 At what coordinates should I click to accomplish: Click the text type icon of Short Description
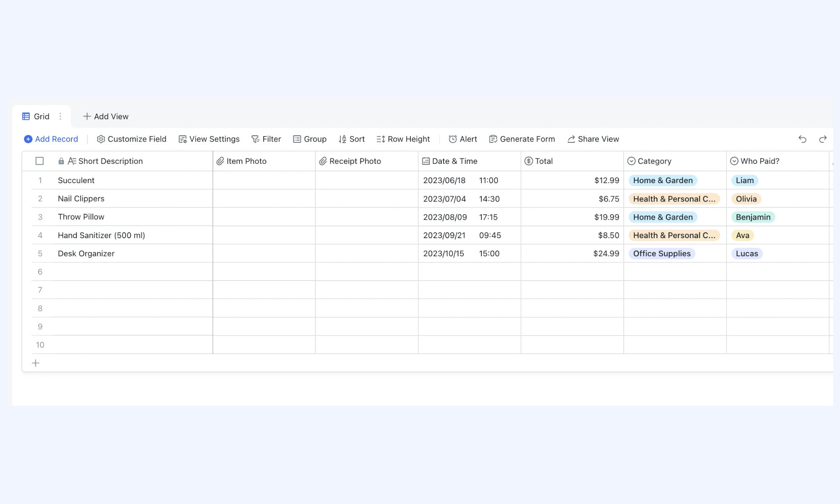pos(72,161)
